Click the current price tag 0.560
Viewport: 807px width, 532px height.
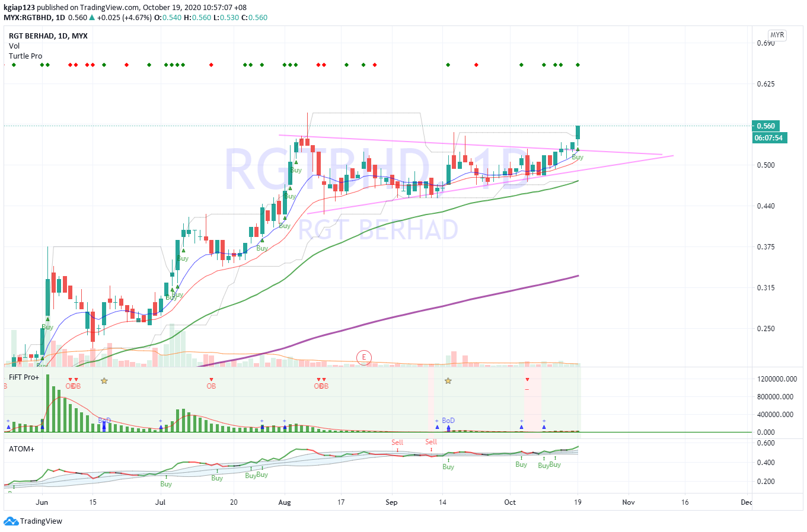pos(766,126)
